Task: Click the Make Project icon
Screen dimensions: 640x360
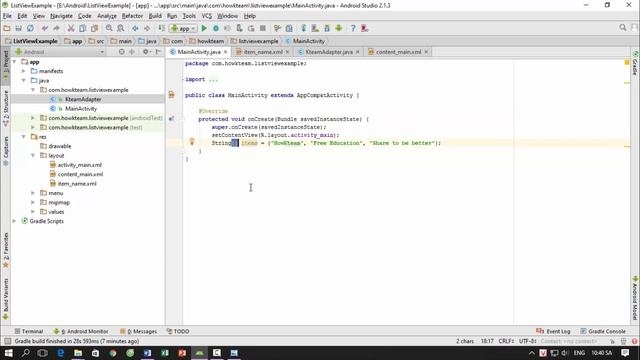Action: pos(162,28)
